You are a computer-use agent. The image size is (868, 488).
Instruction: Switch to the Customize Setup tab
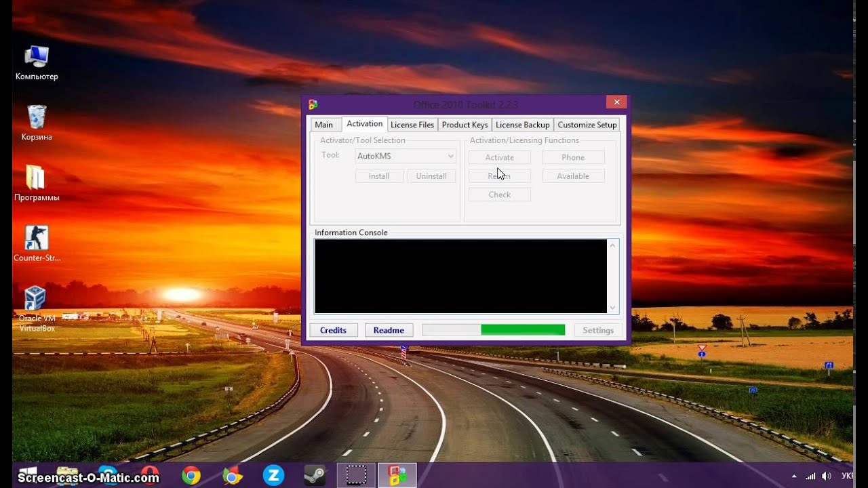[x=587, y=125]
